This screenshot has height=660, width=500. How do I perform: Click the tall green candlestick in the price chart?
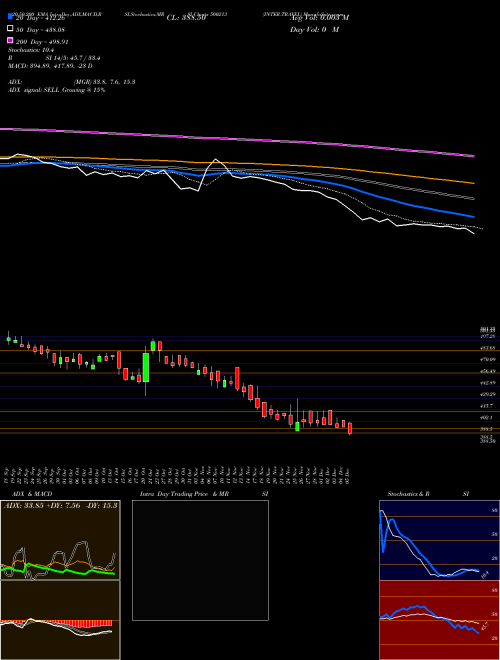point(146,367)
